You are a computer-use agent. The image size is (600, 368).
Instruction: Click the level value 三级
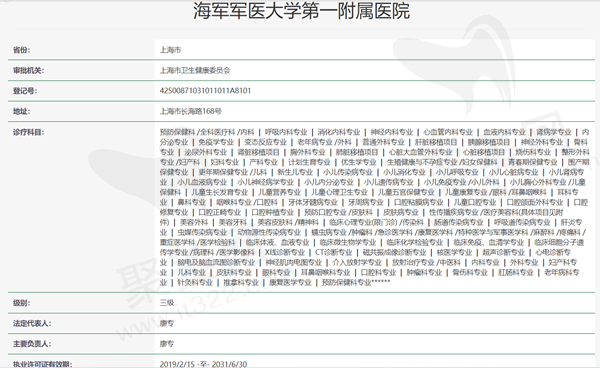[167, 303]
